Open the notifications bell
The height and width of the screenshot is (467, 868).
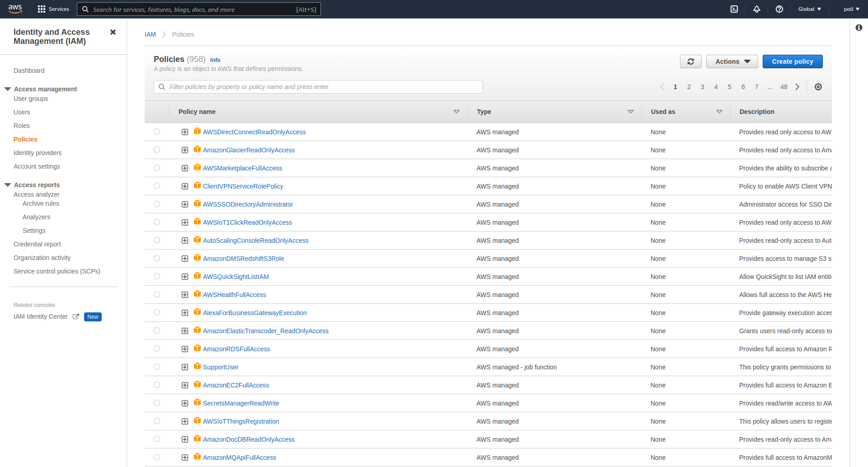[x=757, y=9]
